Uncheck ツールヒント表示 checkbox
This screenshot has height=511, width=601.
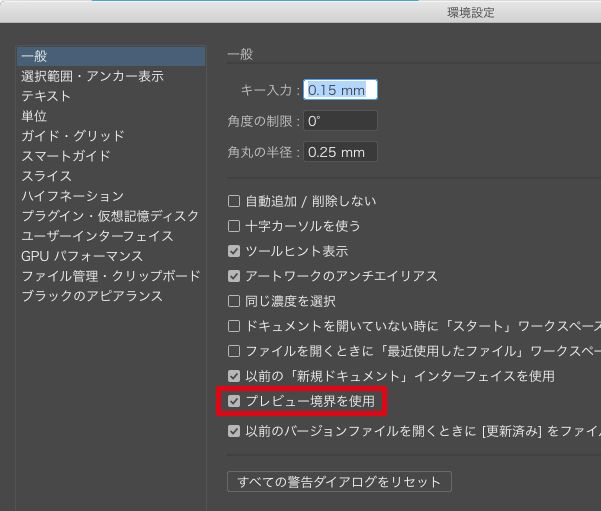(234, 251)
